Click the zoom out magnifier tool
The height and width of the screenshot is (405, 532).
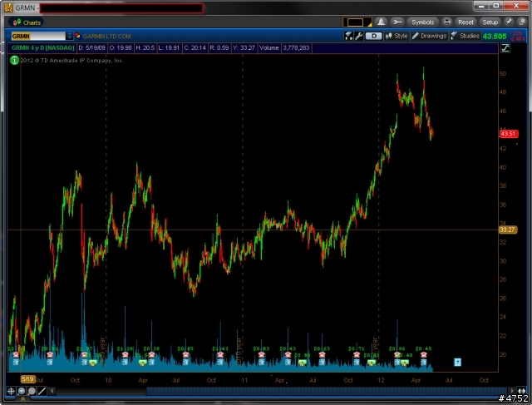[x=32, y=391]
